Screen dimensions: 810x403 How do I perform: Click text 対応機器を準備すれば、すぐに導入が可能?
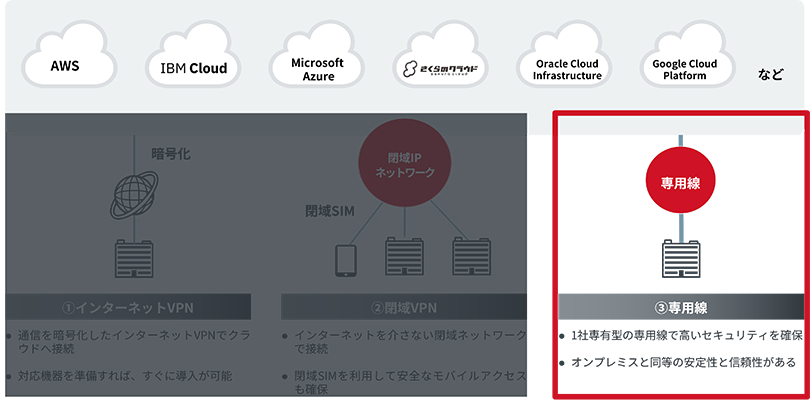point(124,376)
